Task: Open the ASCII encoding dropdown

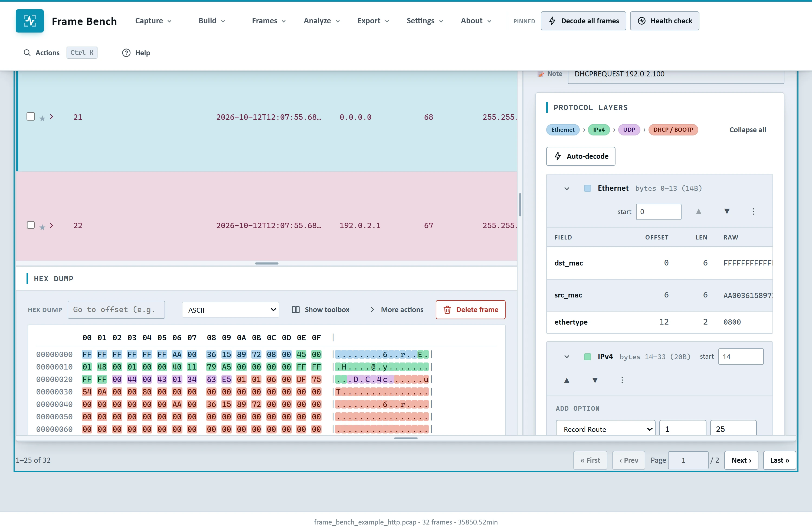Action: tap(230, 310)
